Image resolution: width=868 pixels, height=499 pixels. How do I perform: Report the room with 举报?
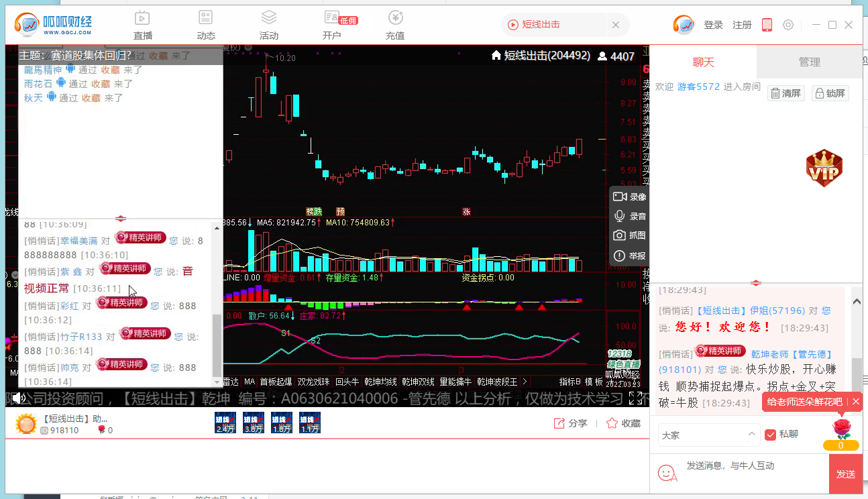[629, 256]
